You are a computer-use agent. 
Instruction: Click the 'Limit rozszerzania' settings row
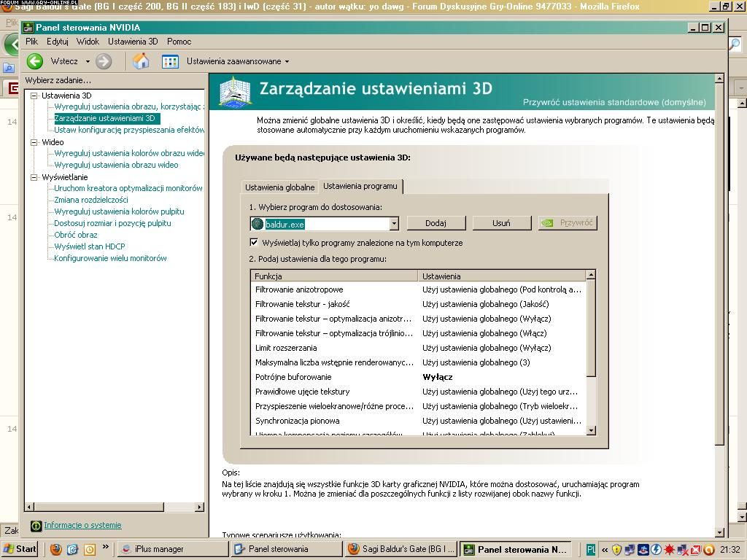(418, 348)
